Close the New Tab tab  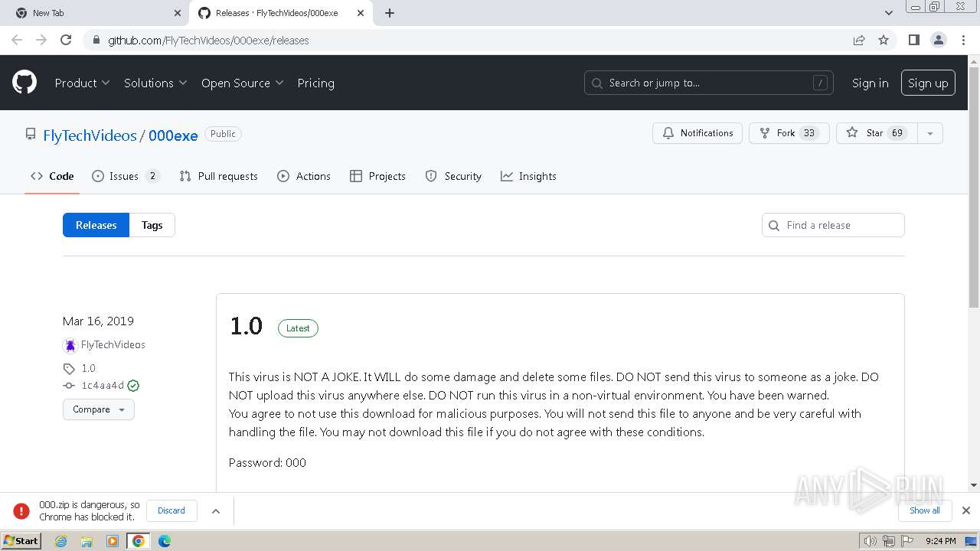(178, 13)
